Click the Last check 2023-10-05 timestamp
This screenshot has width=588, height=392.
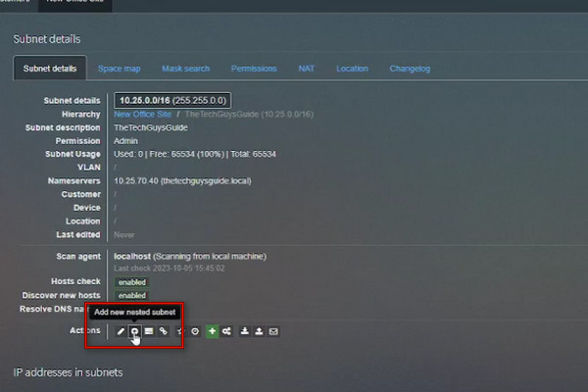(x=170, y=269)
